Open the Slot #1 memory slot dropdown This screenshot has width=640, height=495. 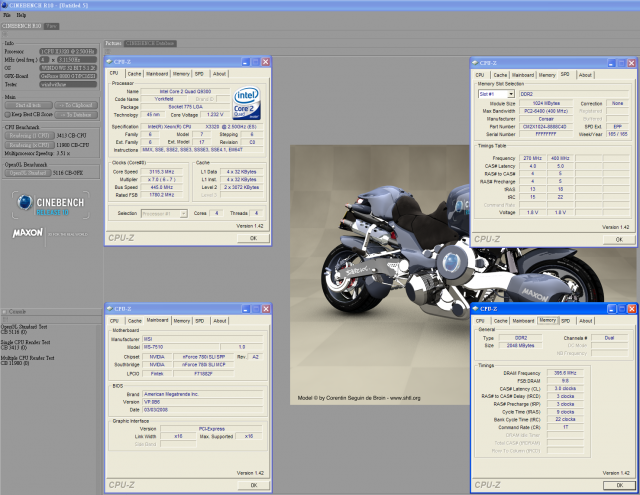(x=511, y=94)
